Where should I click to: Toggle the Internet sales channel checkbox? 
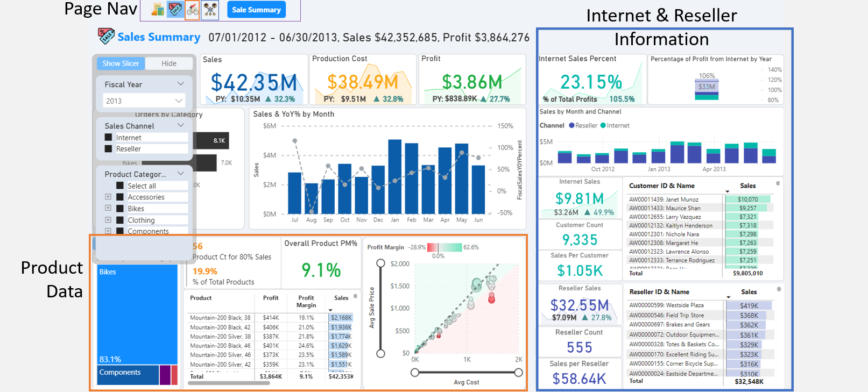tap(109, 138)
